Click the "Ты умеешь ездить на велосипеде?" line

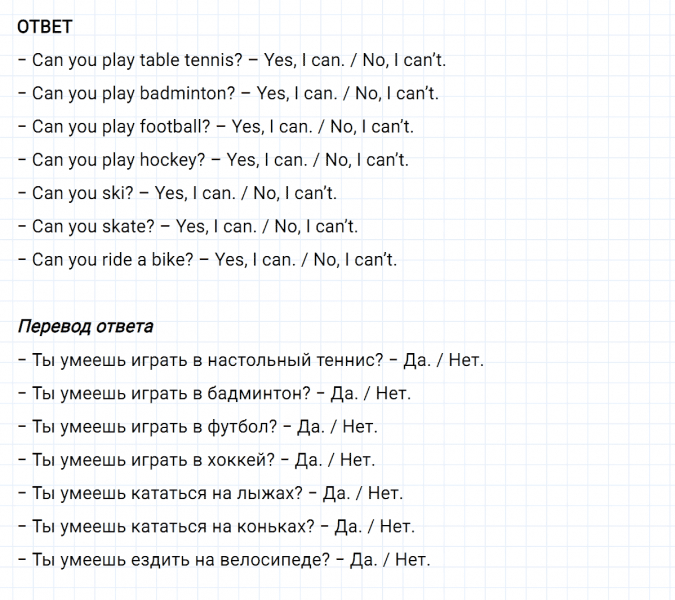pos(180,559)
